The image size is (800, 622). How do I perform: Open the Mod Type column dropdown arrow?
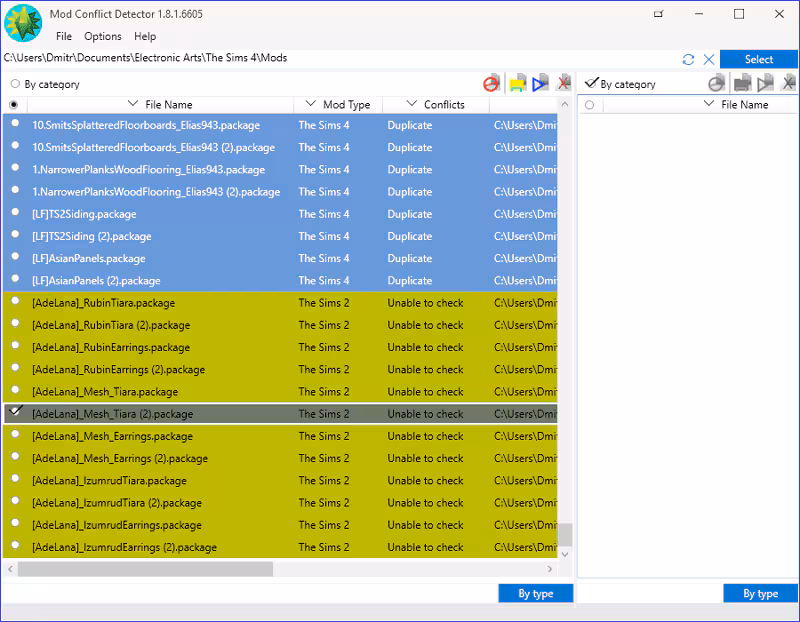pos(310,104)
